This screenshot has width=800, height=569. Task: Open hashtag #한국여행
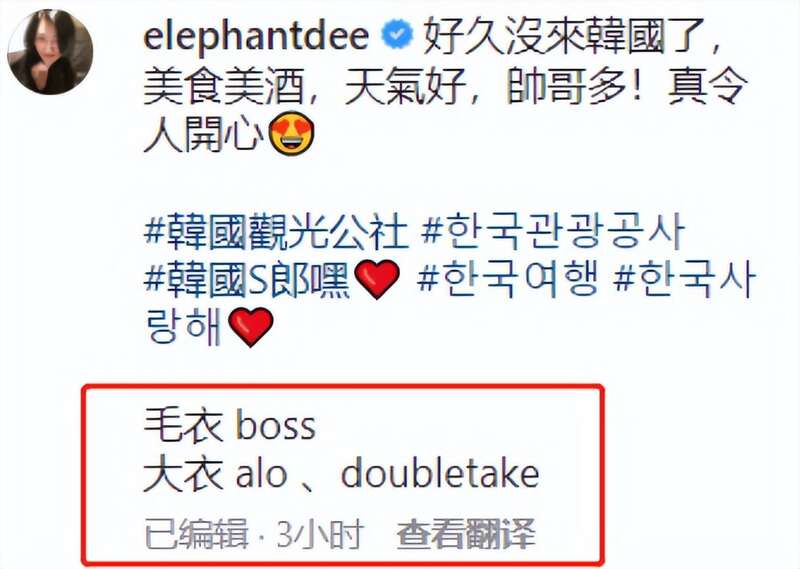[507, 279]
